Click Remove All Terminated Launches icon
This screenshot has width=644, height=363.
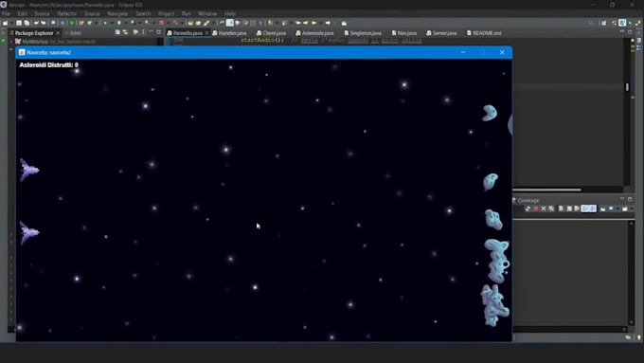551,209
